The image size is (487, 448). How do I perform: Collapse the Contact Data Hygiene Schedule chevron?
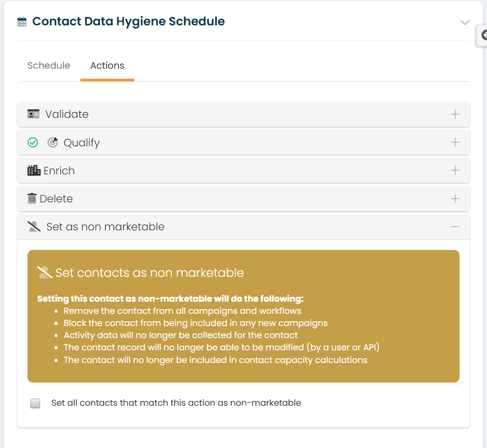(465, 22)
